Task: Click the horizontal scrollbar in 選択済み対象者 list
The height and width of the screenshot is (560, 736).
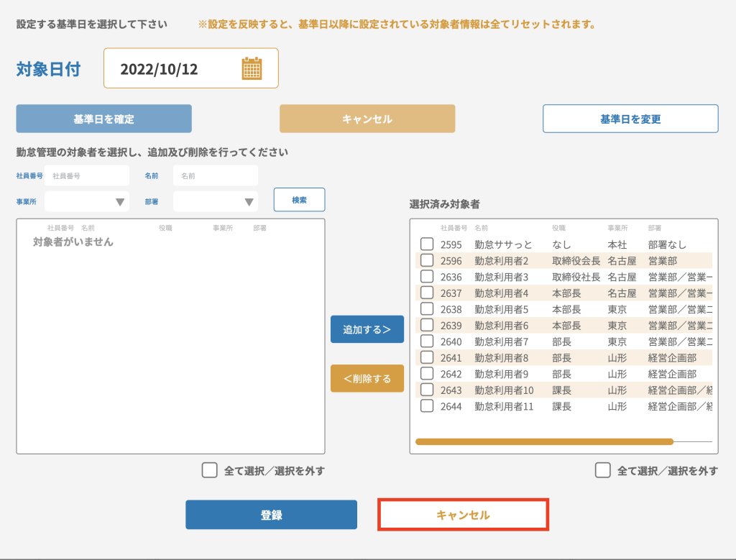Action: [544, 441]
